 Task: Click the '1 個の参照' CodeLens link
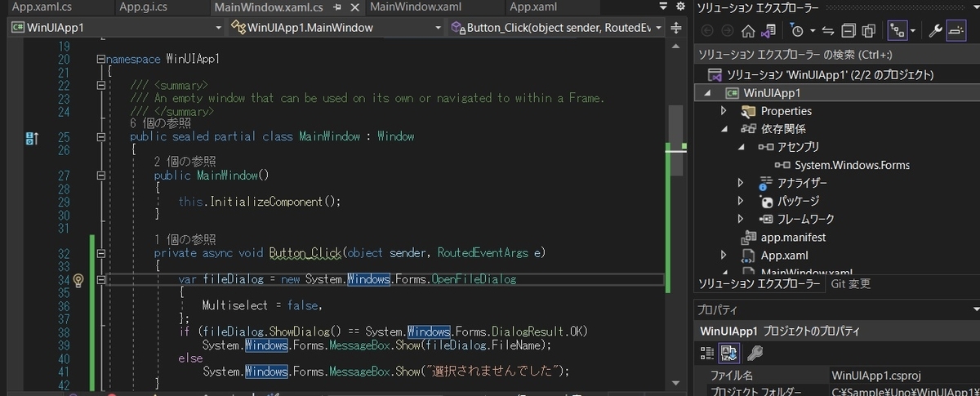[x=185, y=240]
